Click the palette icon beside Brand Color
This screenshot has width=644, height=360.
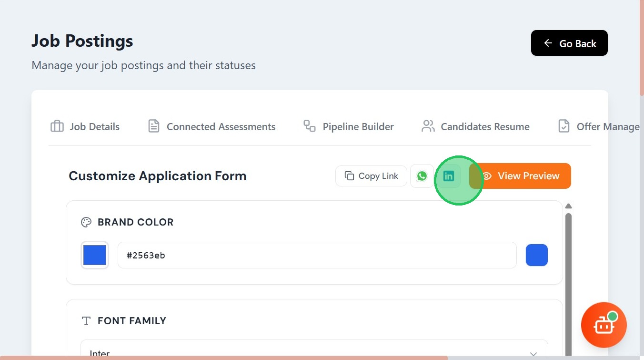click(x=86, y=222)
